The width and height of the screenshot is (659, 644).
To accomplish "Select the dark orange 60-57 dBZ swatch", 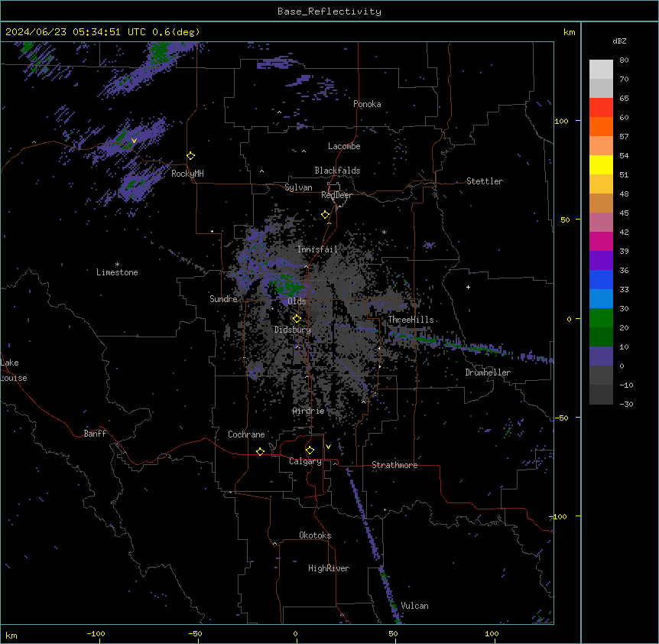I will [601, 126].
